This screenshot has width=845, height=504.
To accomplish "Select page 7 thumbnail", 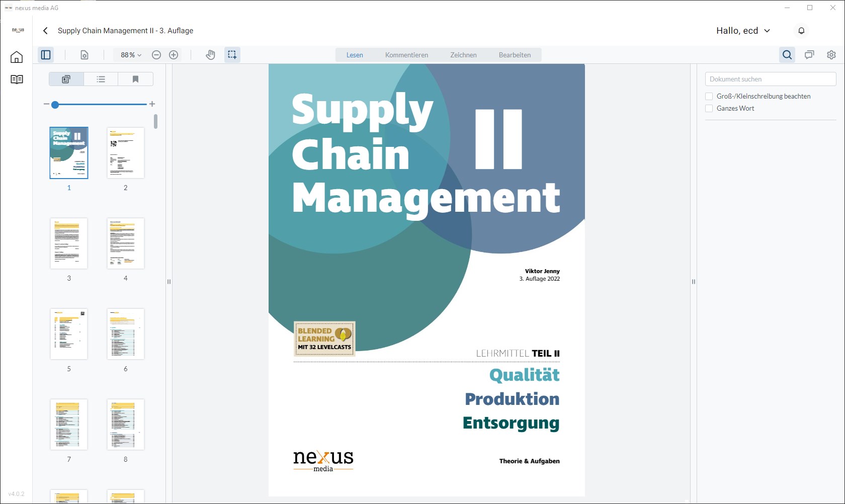I will point(69,425).
